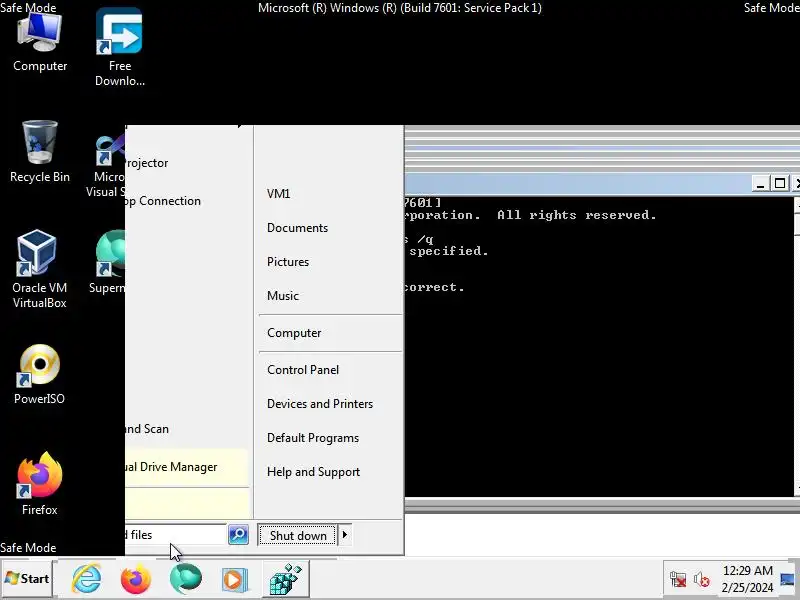The height and width of the screenshot is (600, 800).
Task: Open Pictures from the Start menu
Action: (288, 262)
